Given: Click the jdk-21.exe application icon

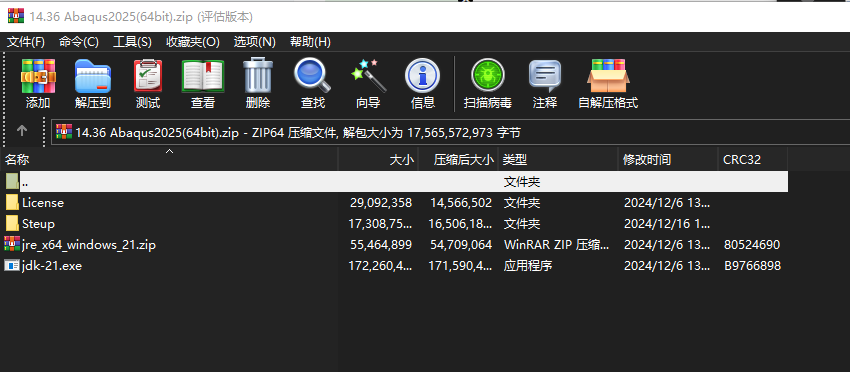Looking at the screenshot, I should [12, 266].
